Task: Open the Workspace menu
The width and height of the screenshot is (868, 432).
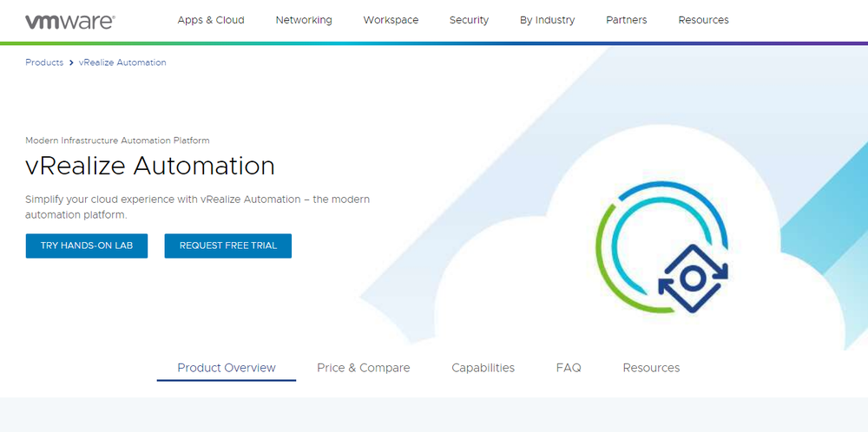Action: coord(391,20)
